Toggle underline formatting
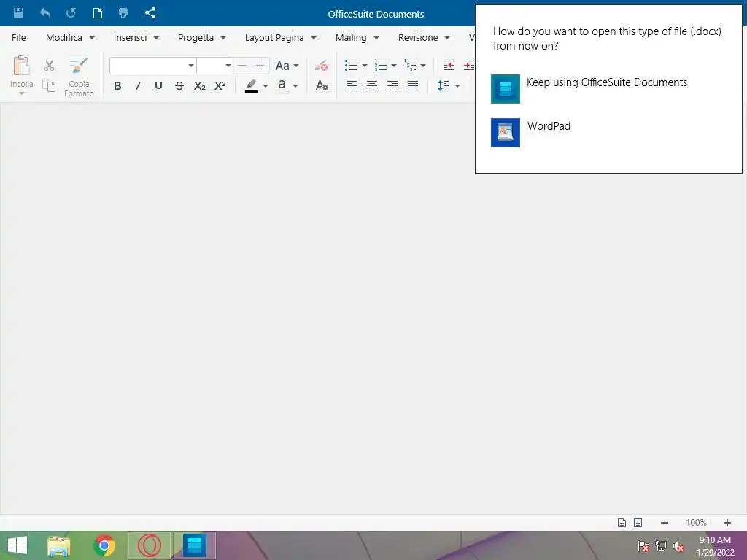The image size is (747, 560). tap(158, 86)
